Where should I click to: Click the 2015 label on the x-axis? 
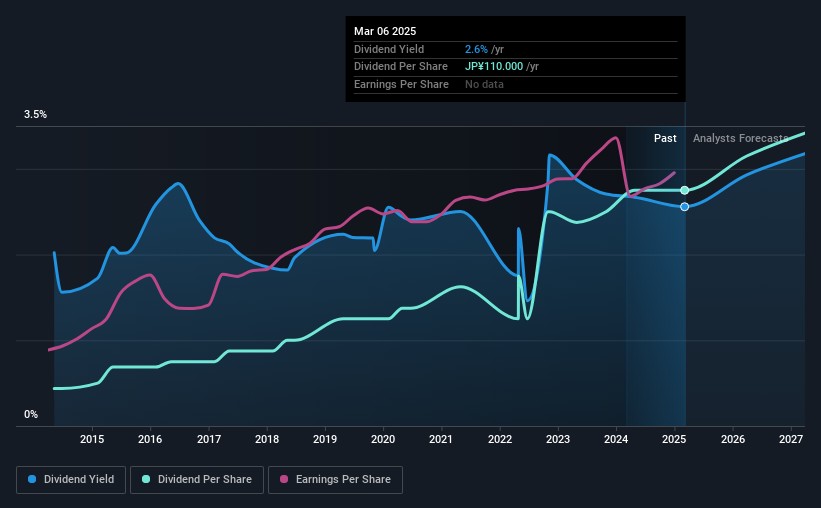coord(92,439)
